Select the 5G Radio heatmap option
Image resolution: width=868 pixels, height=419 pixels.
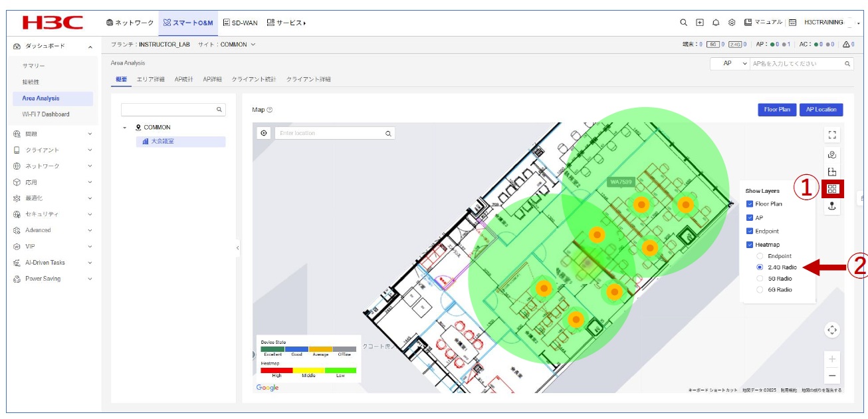tap(760, 279)
